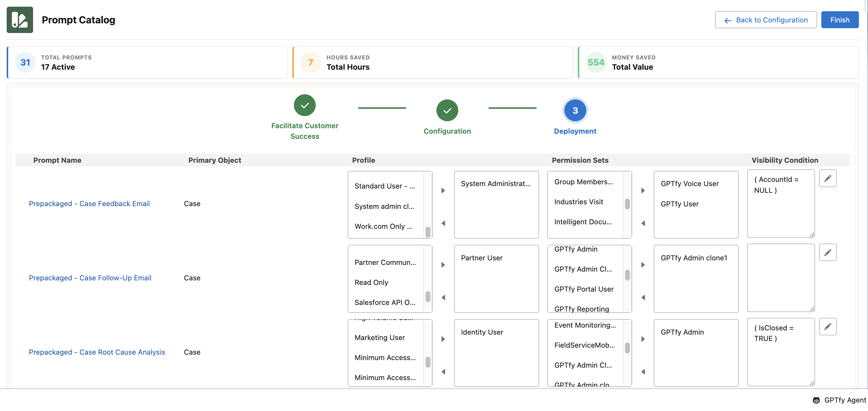Add permission set right in Case Follow-Up row
This screenshot has width=868, height=411.
pyautogui.click(x=643, y=265)
